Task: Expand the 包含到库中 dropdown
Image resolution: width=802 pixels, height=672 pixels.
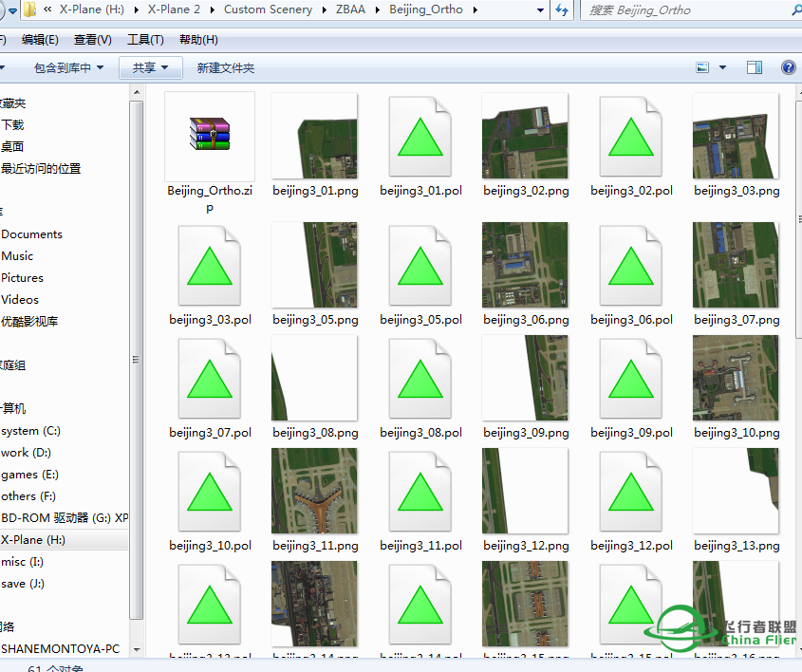Action: [68, 67]
